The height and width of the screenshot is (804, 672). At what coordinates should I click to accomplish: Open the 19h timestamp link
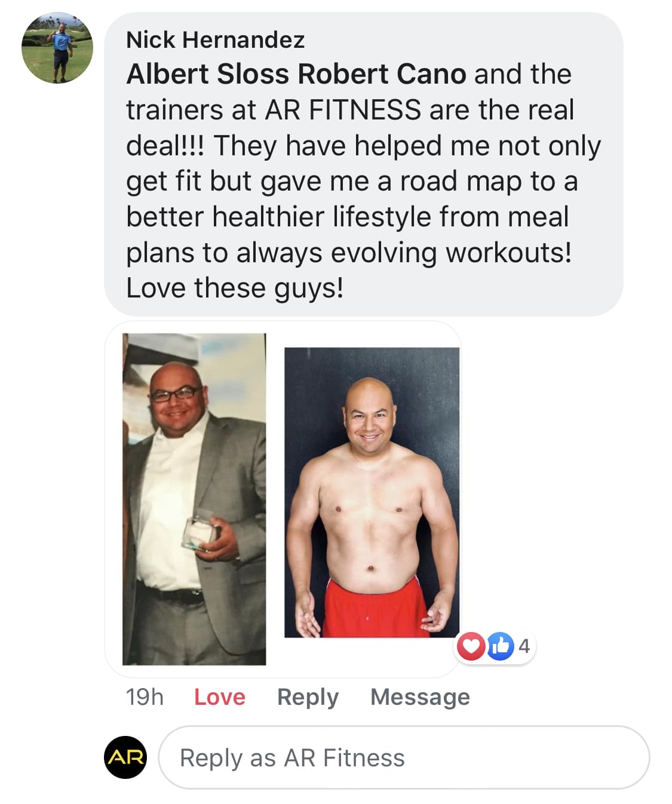click(145, 697)
